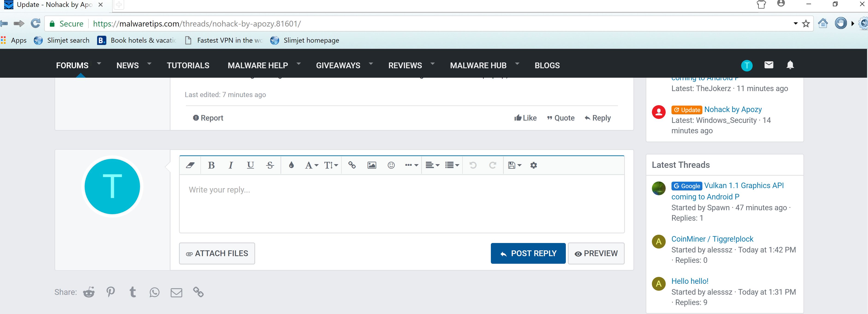Open the smilies emoji picker
The height and width of the screenshot is (314, 868).
point(391,165)
